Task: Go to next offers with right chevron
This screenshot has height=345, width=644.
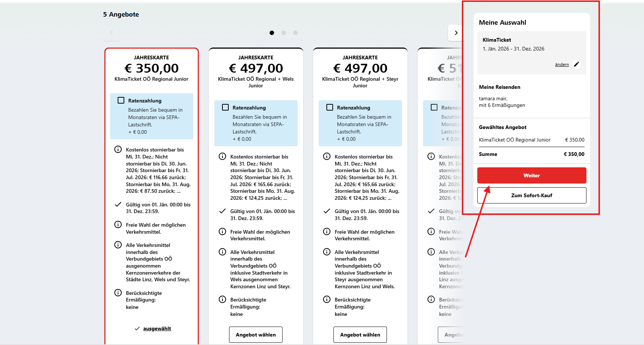Action: point(456,33)
